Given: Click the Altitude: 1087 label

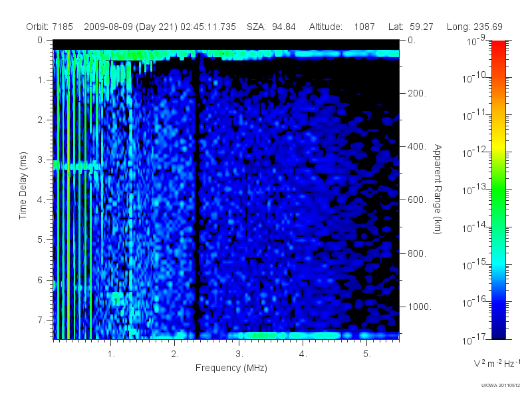Looking at the screenshot, I should 342,27.
